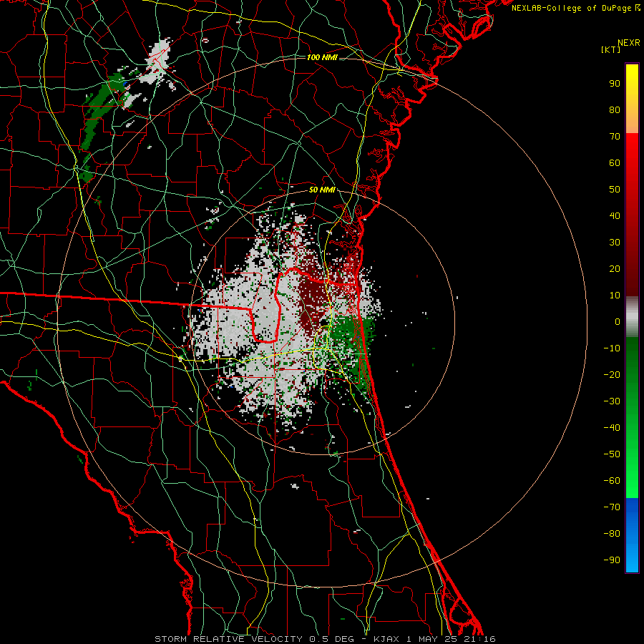Screen dimensions: 644x644
Task: Click the -90 value on the velocity scale
Action: 612,560
